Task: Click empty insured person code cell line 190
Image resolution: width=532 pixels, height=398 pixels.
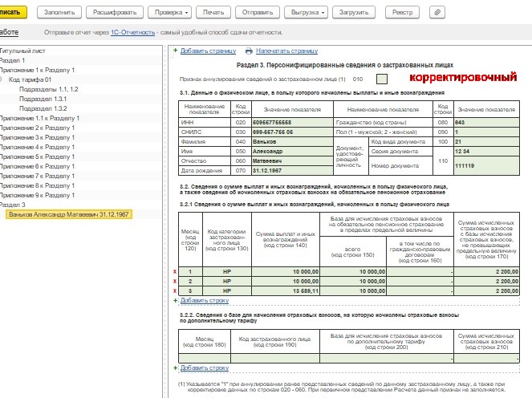Action: pyautogui.click(x=275, y=359)
